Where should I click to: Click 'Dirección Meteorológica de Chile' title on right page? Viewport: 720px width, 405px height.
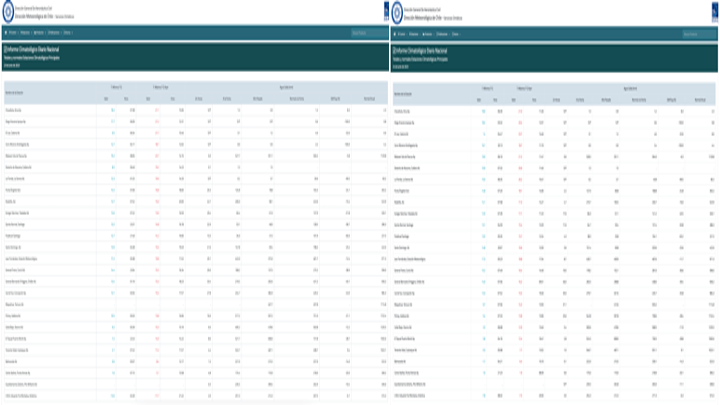[423, 18]
